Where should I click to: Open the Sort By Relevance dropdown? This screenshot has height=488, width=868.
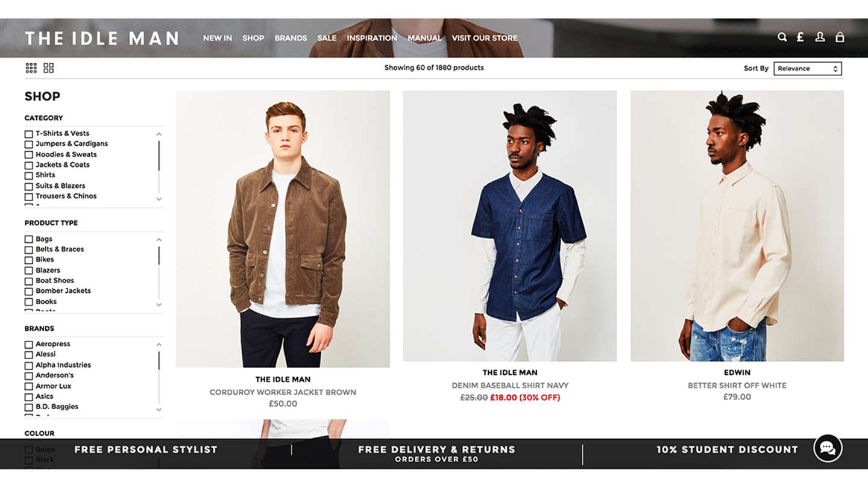coord(807,69)
